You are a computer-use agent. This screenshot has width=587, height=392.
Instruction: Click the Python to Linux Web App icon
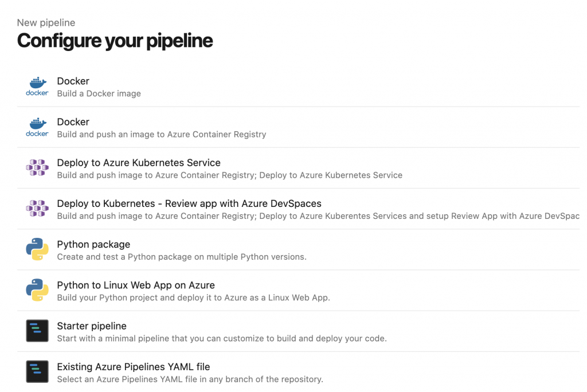[37, 291]
